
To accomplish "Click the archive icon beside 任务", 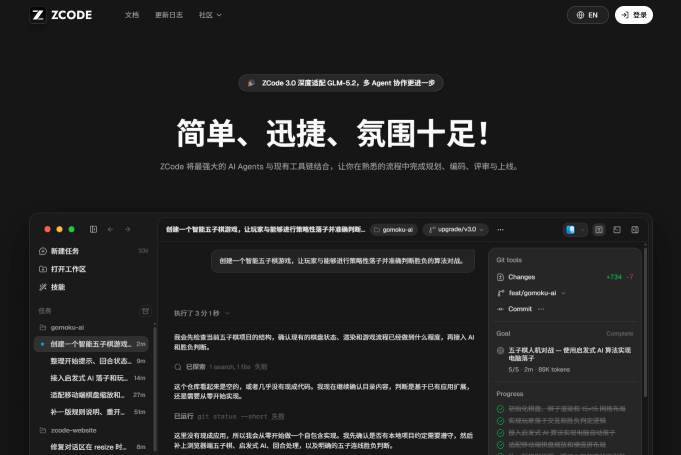I will [145, 311].
